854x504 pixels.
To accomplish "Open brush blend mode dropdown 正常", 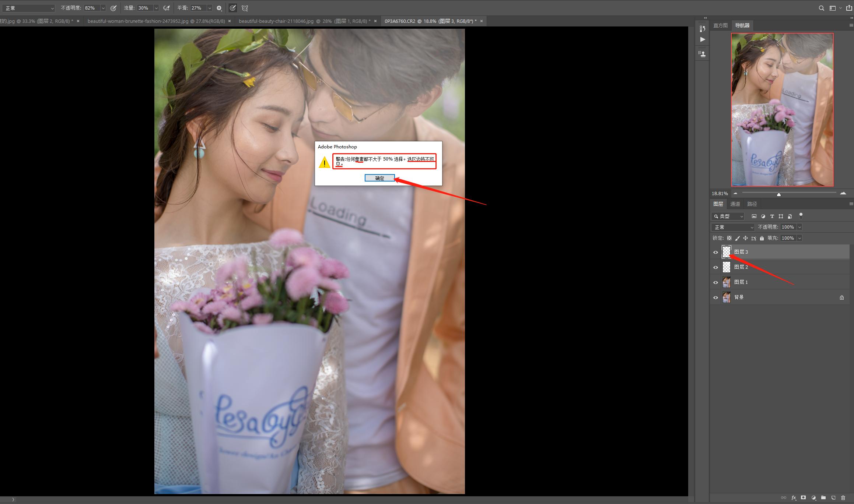I will tap(28, 8).
